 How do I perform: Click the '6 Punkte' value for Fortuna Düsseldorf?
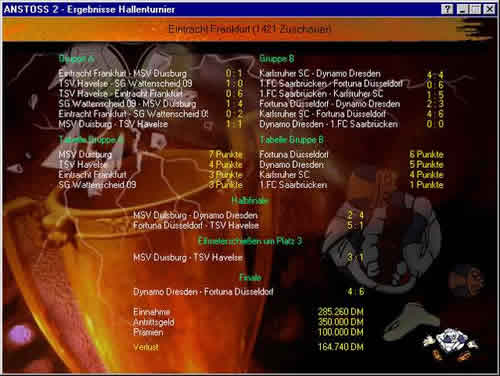click(426, 154)
